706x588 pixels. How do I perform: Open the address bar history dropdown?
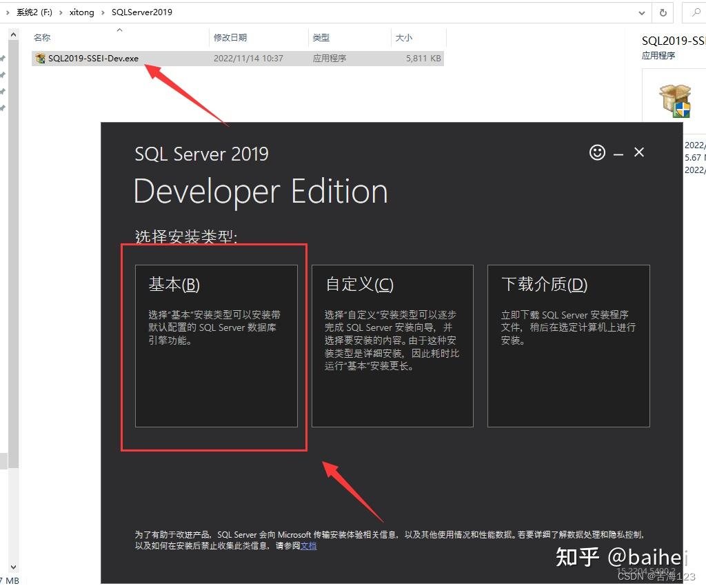click(x=642, y=13)
